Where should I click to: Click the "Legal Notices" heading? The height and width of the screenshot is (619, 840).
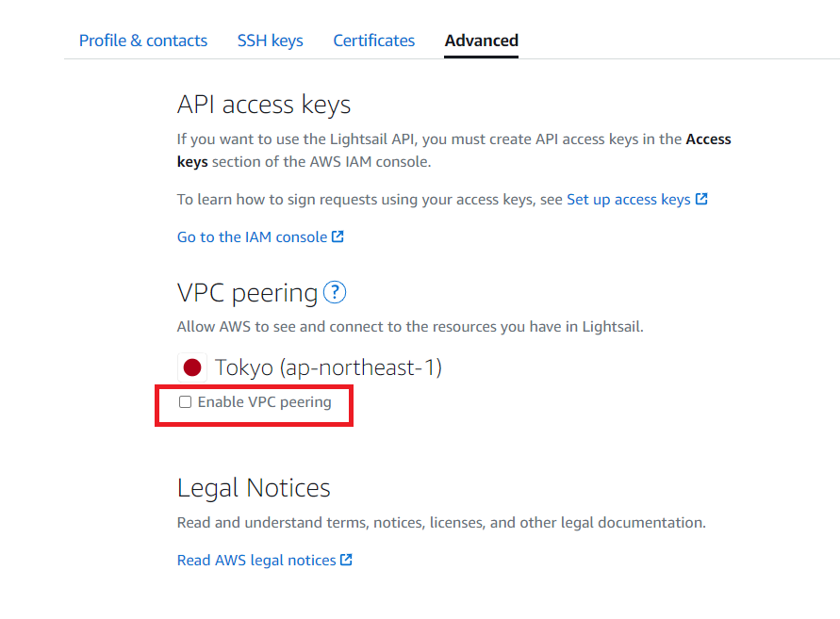pos(253,487)
